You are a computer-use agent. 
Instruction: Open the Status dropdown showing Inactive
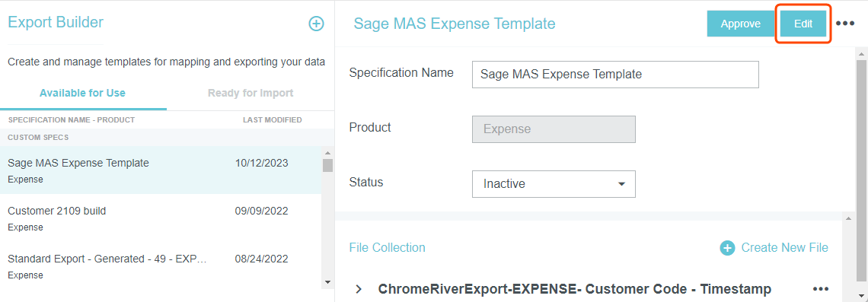tap(554, 184)
